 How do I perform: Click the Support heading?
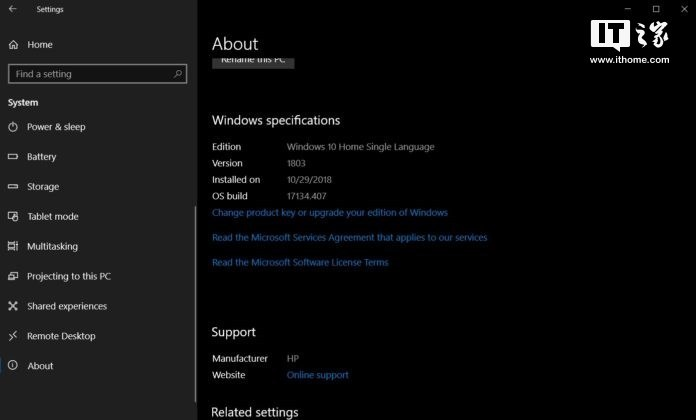coord(233,333)
